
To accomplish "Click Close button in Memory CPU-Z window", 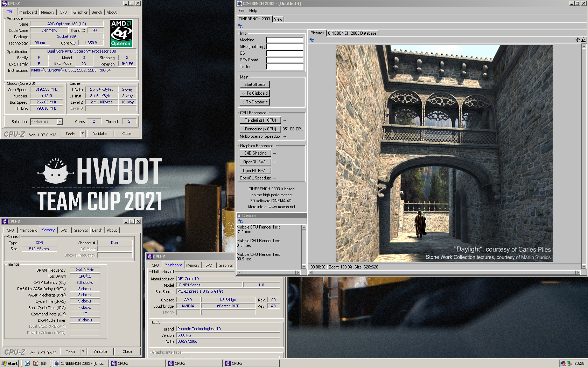I will pos(127,352).
